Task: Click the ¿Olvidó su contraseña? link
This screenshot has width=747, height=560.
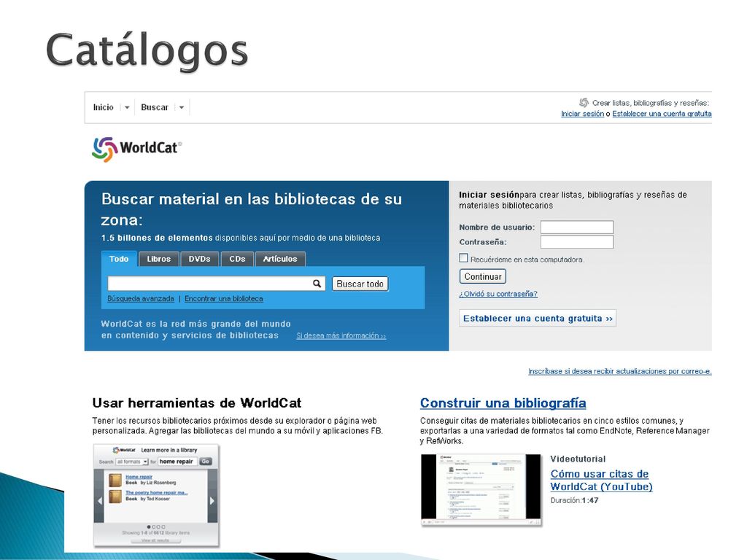Action: click(x=498, y=294)
